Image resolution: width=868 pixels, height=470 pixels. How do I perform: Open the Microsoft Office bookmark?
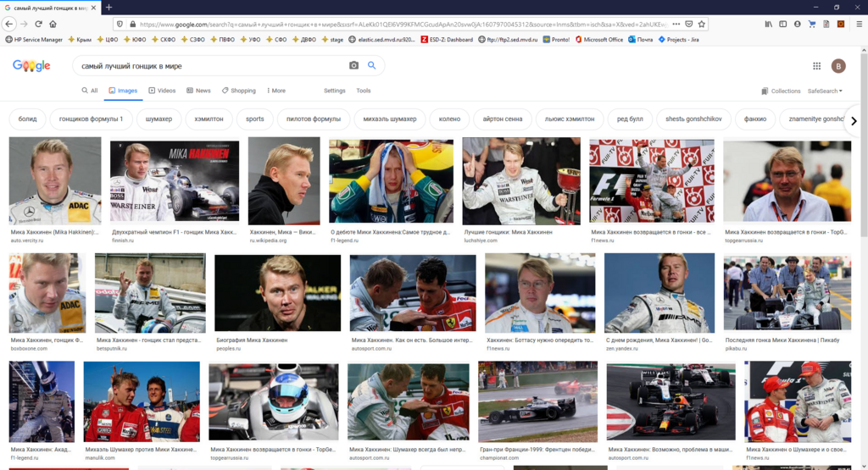coord(599,40)
